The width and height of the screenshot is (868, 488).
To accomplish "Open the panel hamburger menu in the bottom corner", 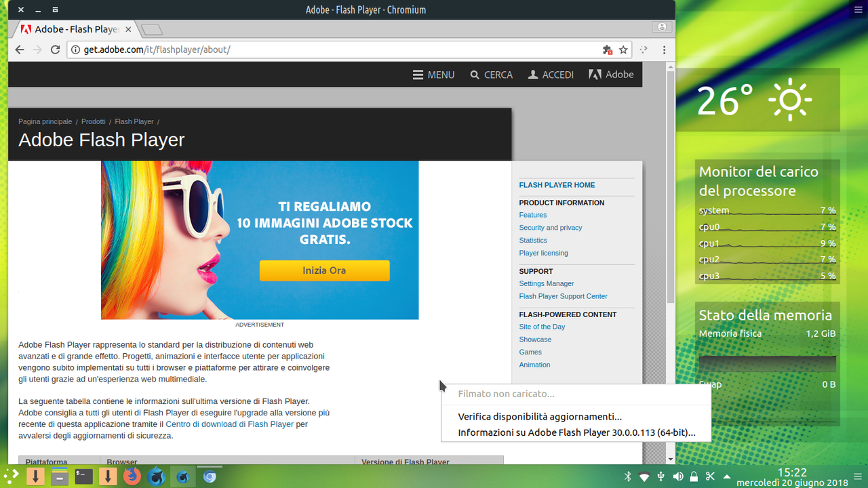I will click(858, 477).
